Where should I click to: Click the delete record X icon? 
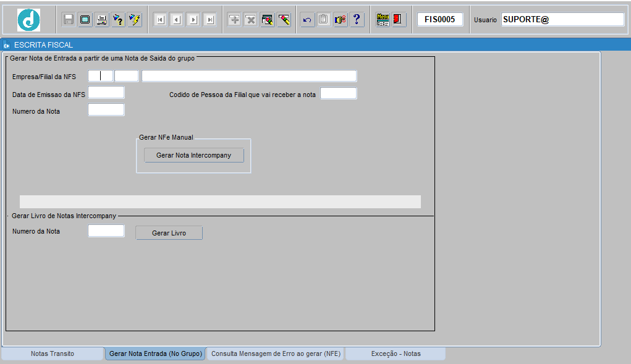coord(250,20)
